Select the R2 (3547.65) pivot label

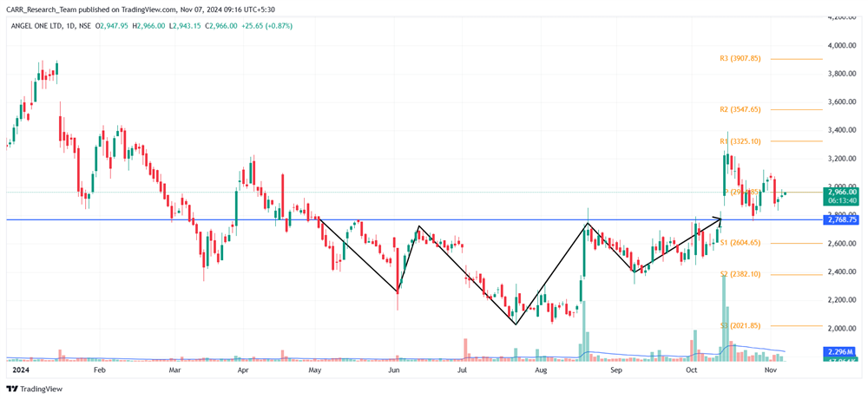(x=740, y=109)
